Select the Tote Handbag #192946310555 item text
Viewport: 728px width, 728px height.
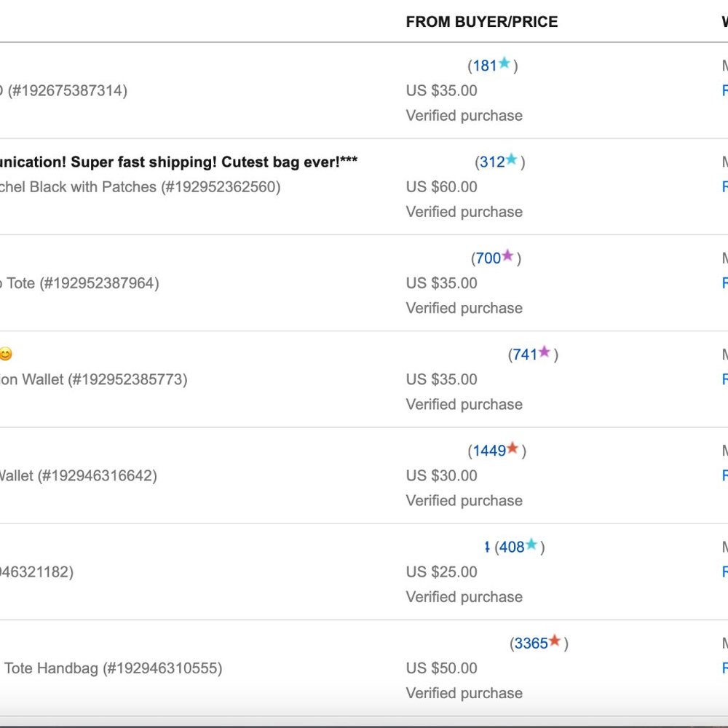pyautogui.click(x=111, y=668)
